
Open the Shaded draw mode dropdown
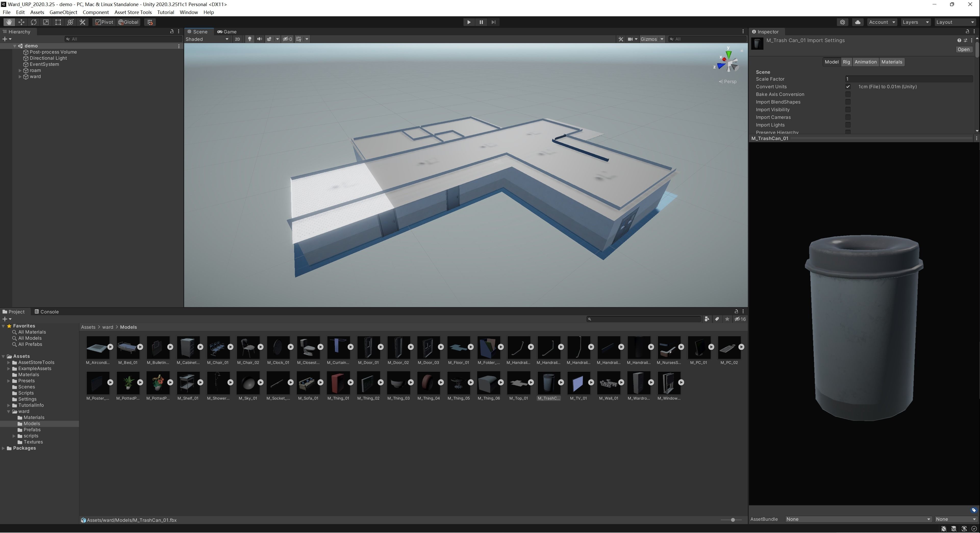coord(207,39)
